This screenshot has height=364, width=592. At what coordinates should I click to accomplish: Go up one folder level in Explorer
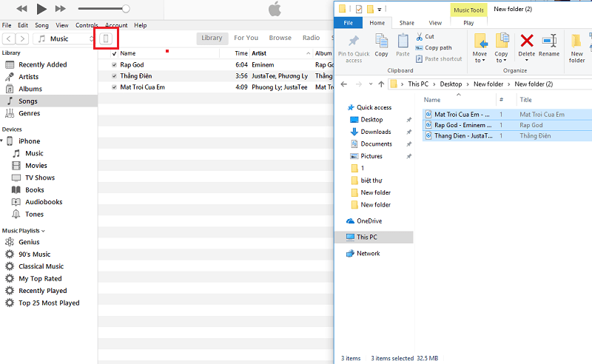(381, 84)
